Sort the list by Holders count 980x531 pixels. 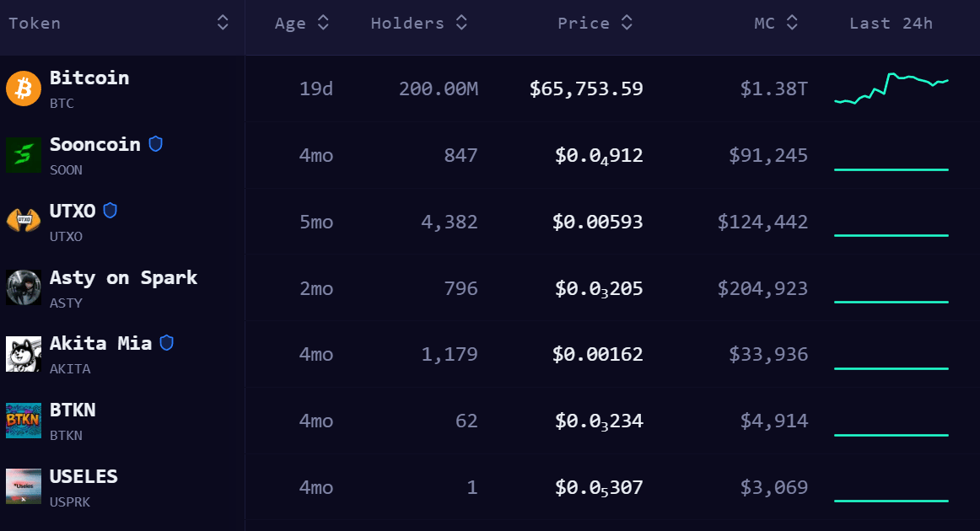(x=461, y=23)
